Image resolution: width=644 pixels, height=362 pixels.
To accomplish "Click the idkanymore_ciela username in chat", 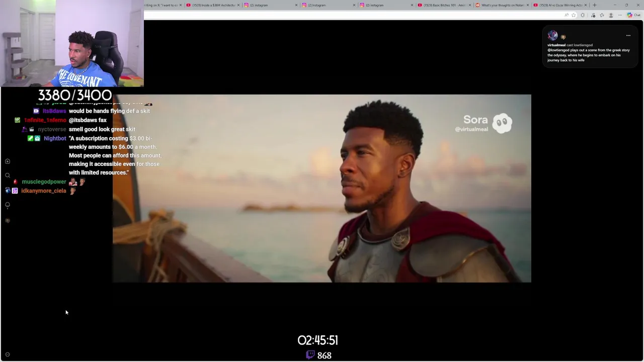I will tap(44, 191).
